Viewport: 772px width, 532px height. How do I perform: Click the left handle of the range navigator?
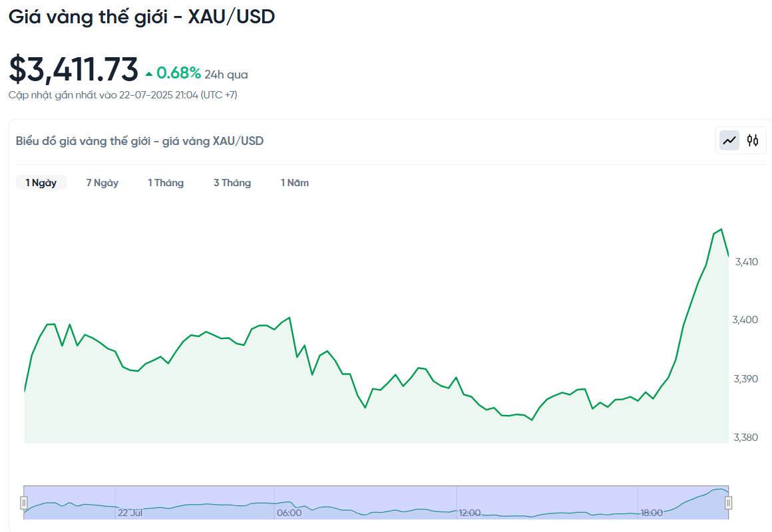(24, 503)
